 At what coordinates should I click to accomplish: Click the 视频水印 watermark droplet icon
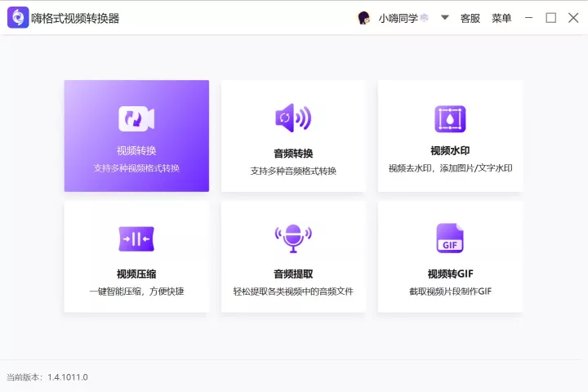450,119
